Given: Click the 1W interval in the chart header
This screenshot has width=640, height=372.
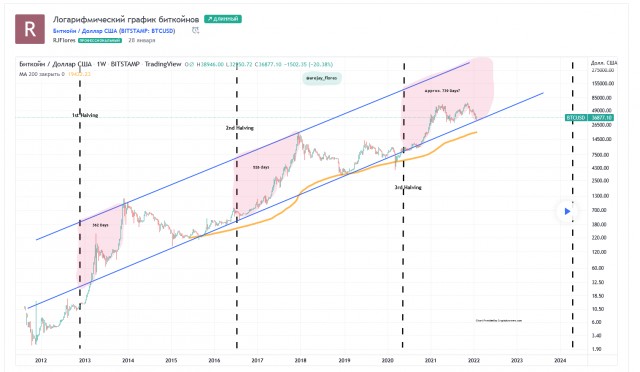Looking at the screenshot, I should [101, 64].
